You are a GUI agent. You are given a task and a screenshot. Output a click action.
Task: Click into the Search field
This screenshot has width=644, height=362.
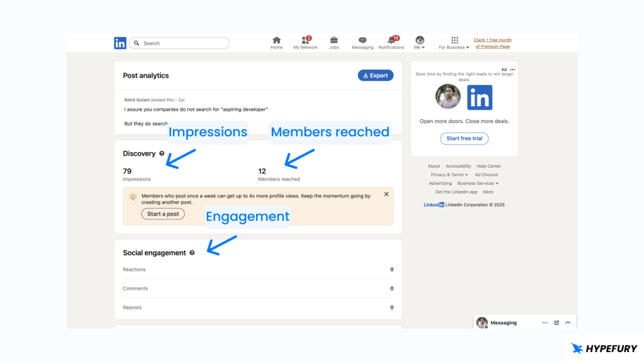pyautogui.click(x=184, y=43)
